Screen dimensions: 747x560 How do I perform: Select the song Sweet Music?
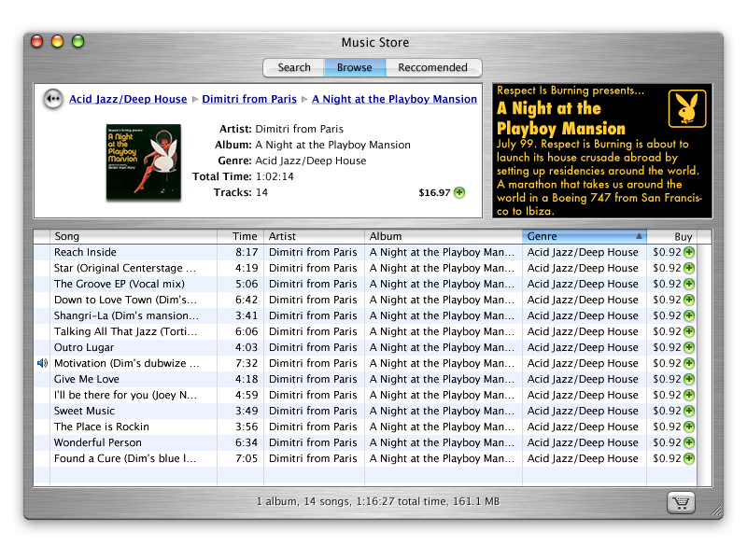(x=366, y=411)
